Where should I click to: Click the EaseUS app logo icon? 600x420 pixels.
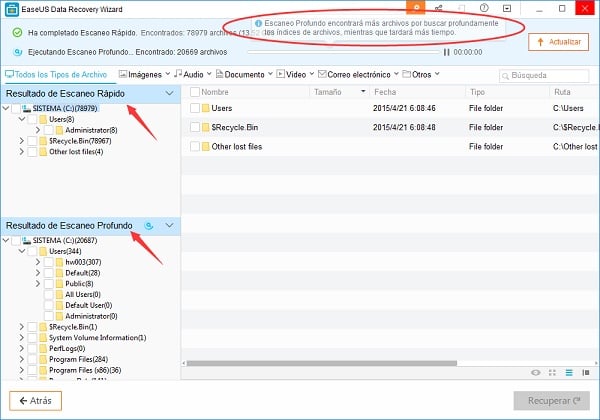click(12, 9)
